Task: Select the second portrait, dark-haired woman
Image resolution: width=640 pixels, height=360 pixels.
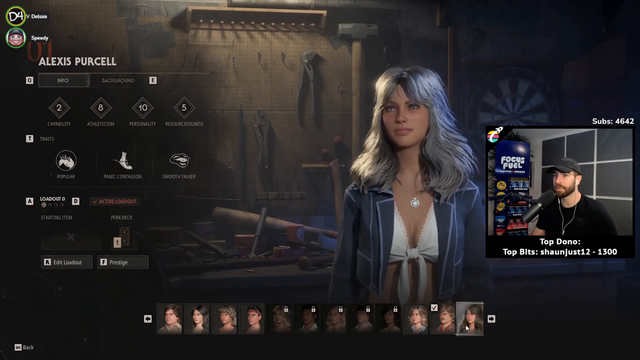Action: [197, 319]
